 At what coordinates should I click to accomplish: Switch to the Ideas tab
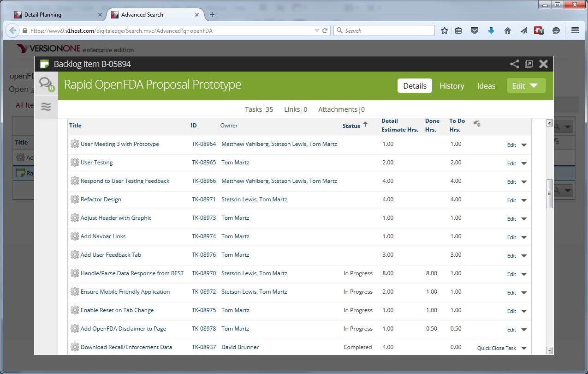pos(486,86)
